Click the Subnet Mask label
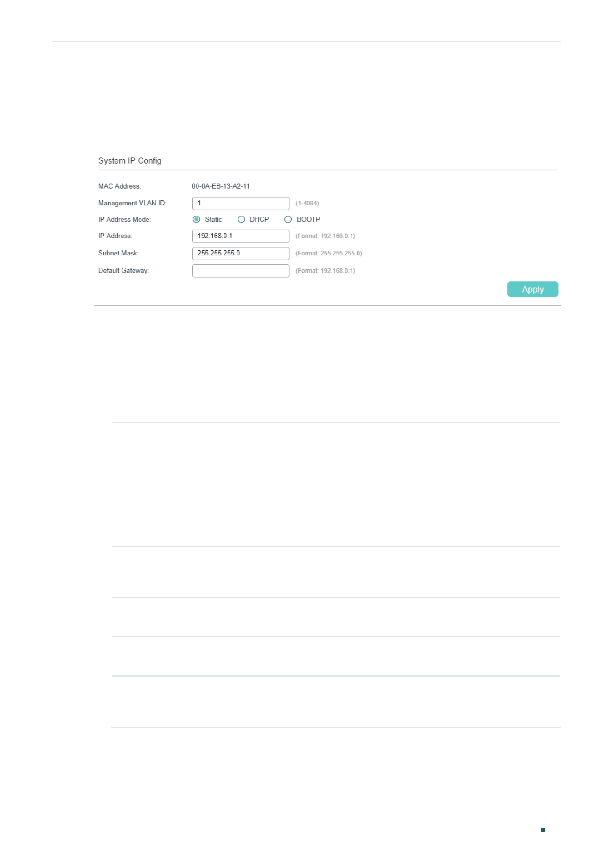Screen dimensions: 614x868 tap(119, 253)
